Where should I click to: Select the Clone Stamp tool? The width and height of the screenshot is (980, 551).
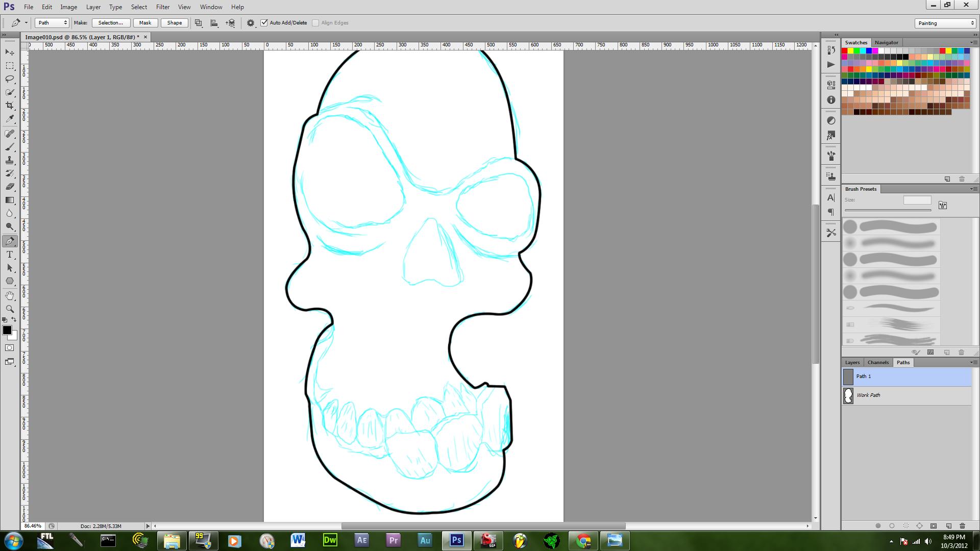click(x=10, y=160)
